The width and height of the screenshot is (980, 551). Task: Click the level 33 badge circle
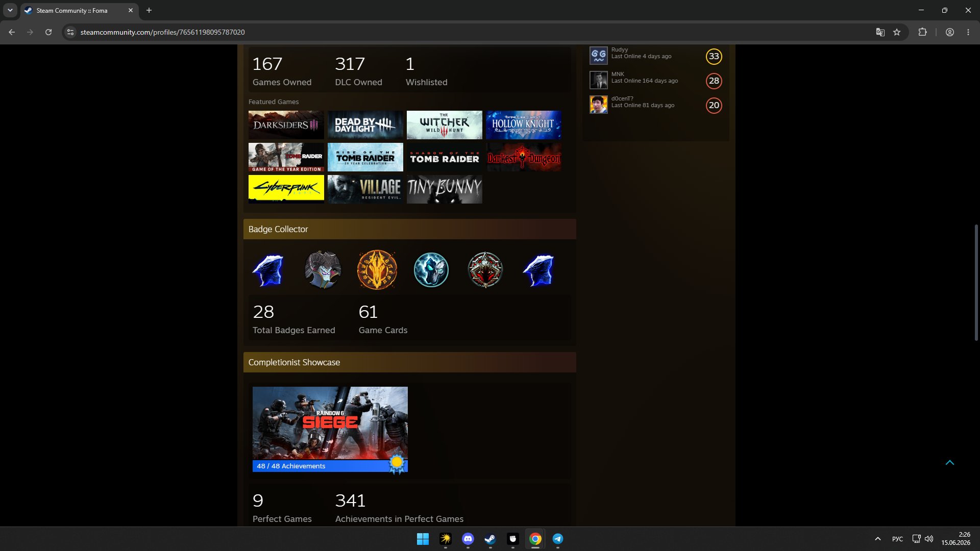(714, 56)
